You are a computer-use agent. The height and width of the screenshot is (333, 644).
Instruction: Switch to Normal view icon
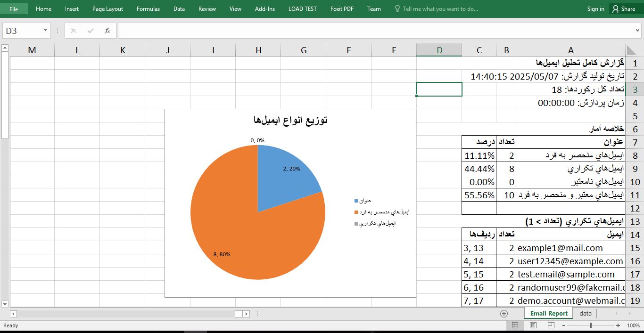click(x=515, y=325)
